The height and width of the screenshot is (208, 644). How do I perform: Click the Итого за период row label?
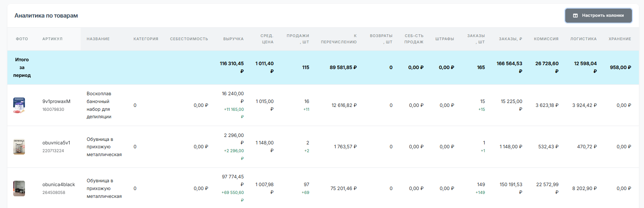point(22,68)
